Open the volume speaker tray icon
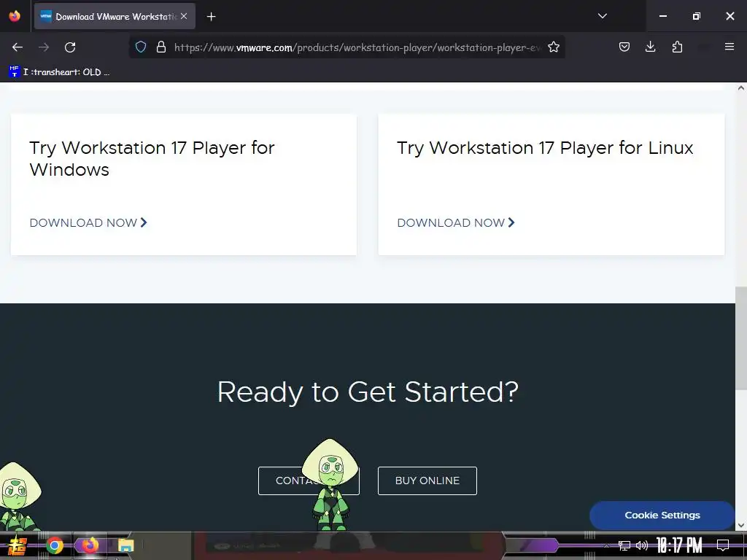Screen dimensions: 747x560 (x=642, y=545)
